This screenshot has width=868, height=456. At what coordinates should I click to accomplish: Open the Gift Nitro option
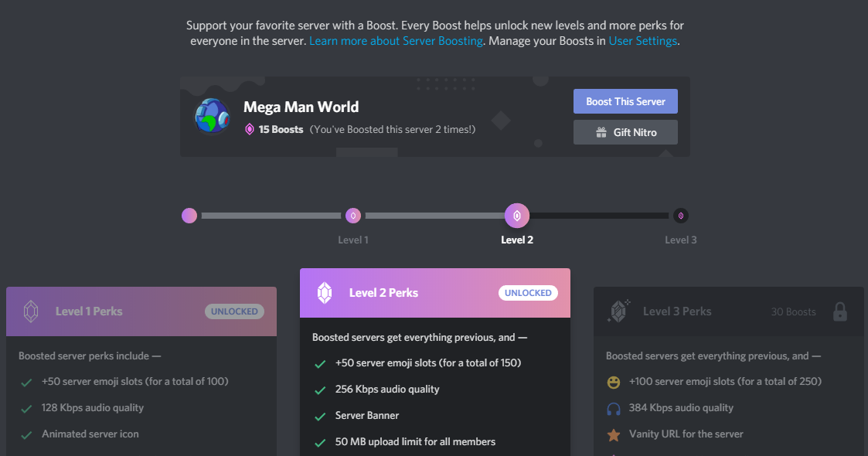[x=625, y=132]
